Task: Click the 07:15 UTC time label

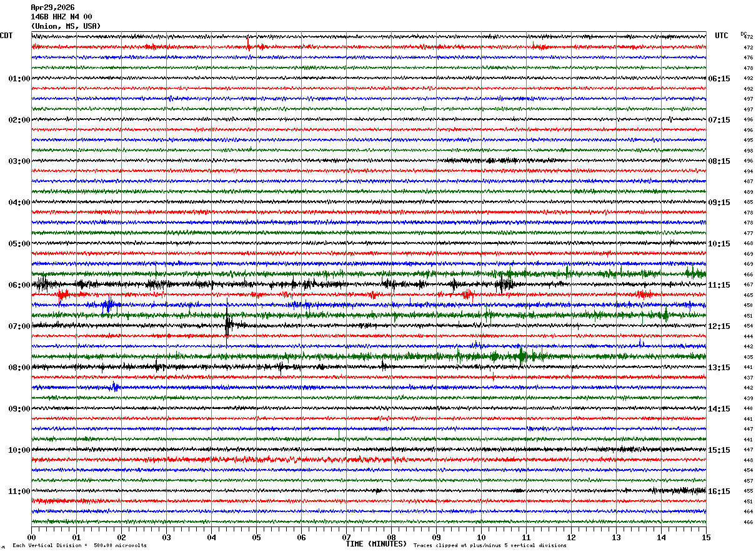Action: 719,120
